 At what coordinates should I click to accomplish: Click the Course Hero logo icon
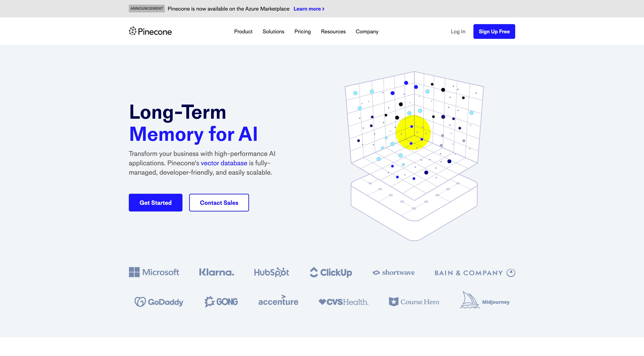tap(393, 301)
